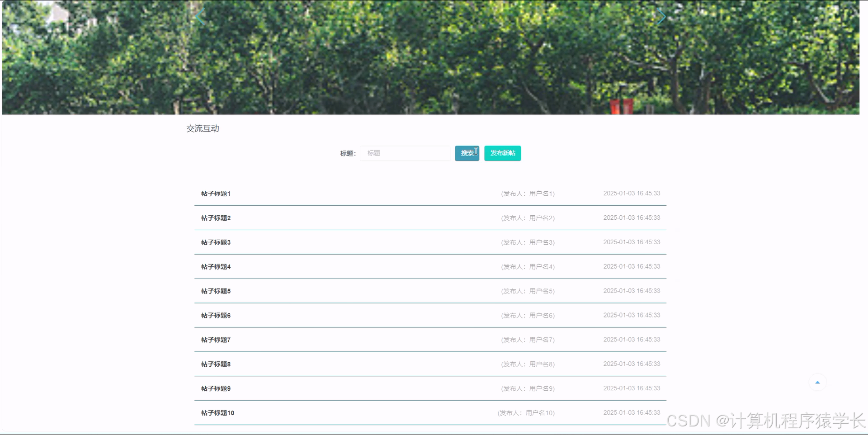
Task: Open post 帖子标题2
Action: coord(216,218)
